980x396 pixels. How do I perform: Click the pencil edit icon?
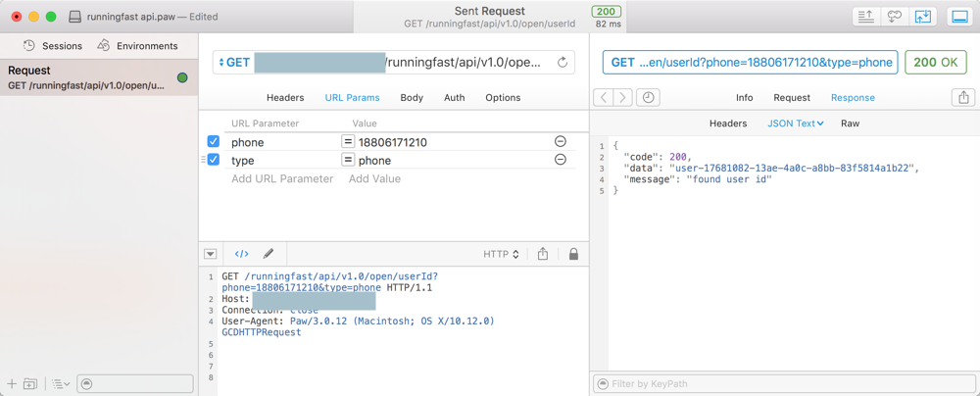(x=269, y=254)
